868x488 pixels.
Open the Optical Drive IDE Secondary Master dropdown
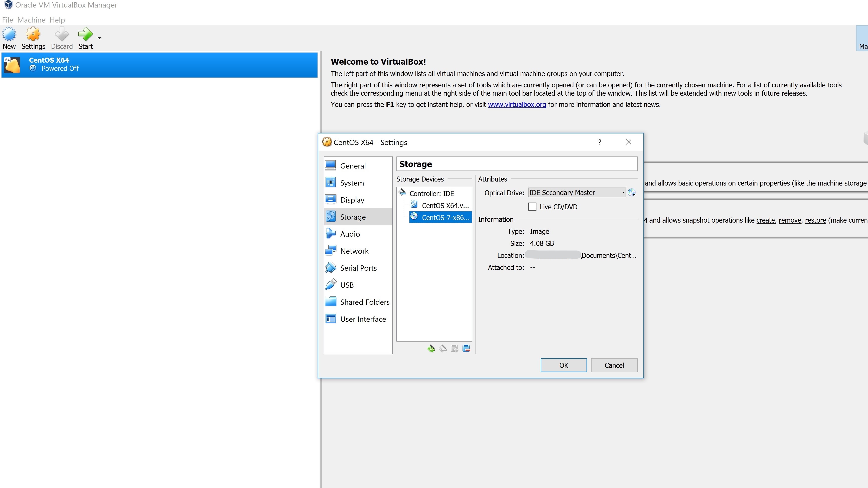576,193
